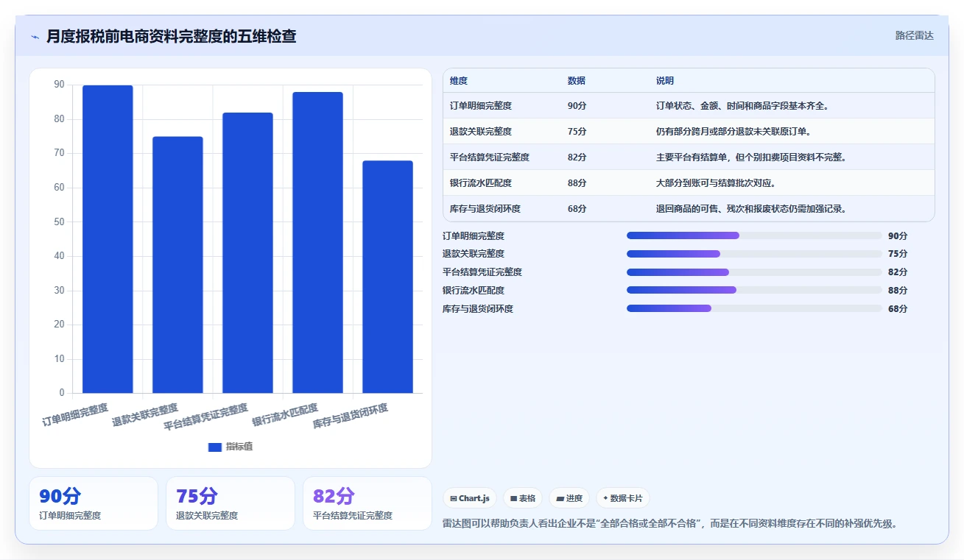
Task: Click y-axis label 50
Action: 59,222
